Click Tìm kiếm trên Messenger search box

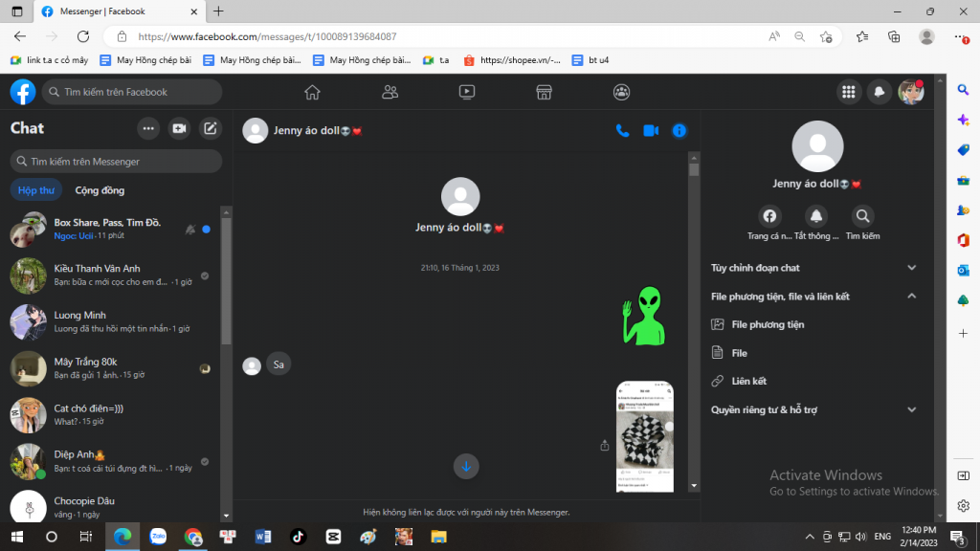click(x=116, y=162)
